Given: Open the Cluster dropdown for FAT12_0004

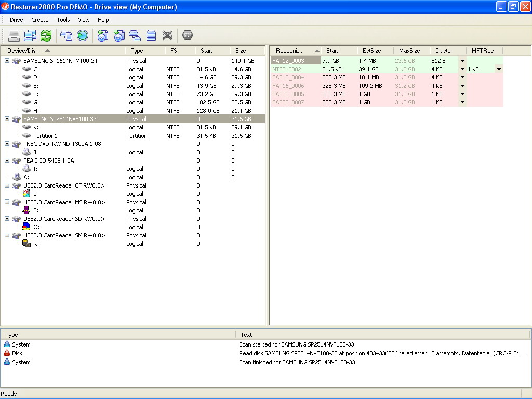Looking at the screenshot, I should 462,77.
